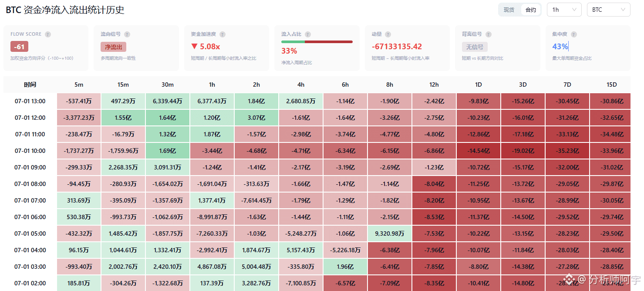Click the 4h column header
Viewport: 644px width, 291px height.
(301, 85)
